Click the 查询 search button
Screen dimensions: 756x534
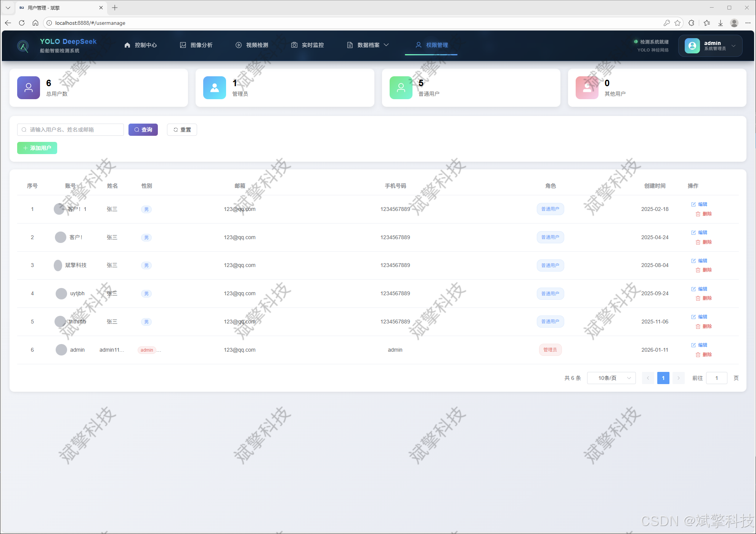(143, 130)
